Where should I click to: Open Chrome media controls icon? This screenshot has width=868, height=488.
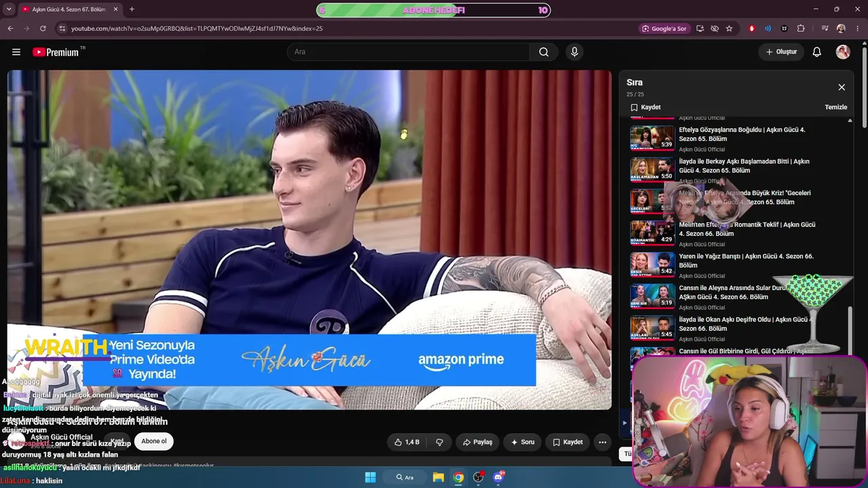point(825,28)
